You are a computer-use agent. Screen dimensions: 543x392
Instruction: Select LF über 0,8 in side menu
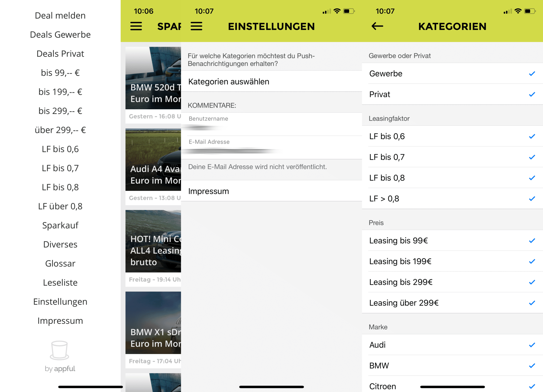(60, 206)
